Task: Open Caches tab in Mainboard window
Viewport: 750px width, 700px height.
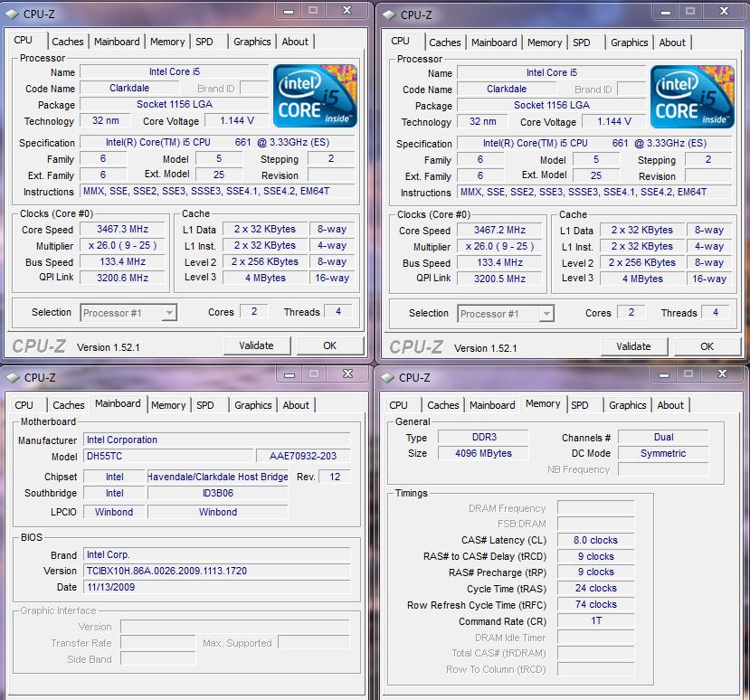Action: pos(69,405)
